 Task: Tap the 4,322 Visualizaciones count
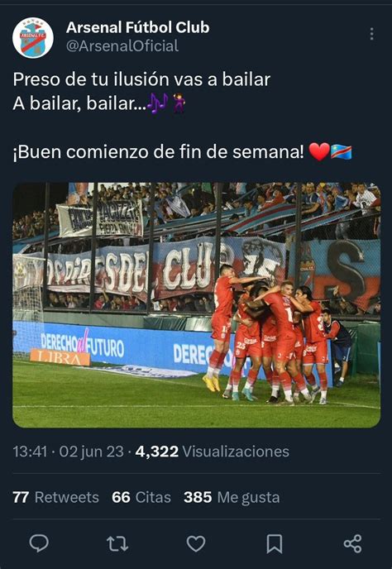coord(213,452)
